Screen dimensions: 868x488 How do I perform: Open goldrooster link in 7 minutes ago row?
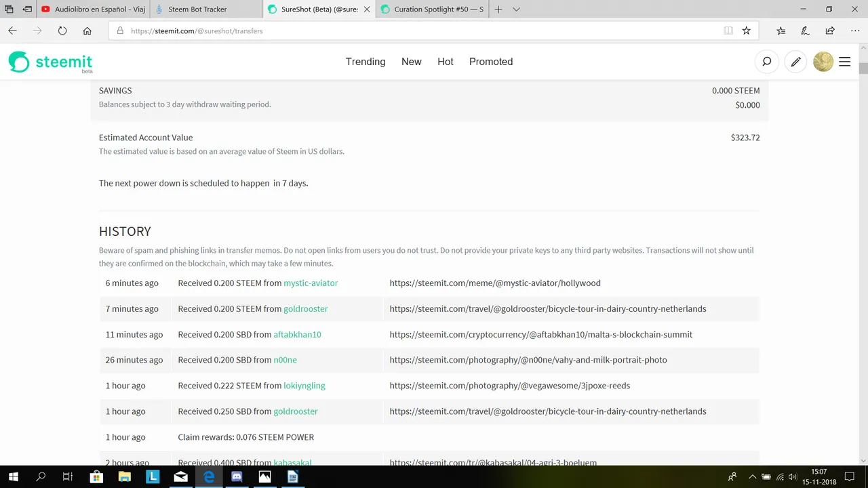[x=306, y=308]
